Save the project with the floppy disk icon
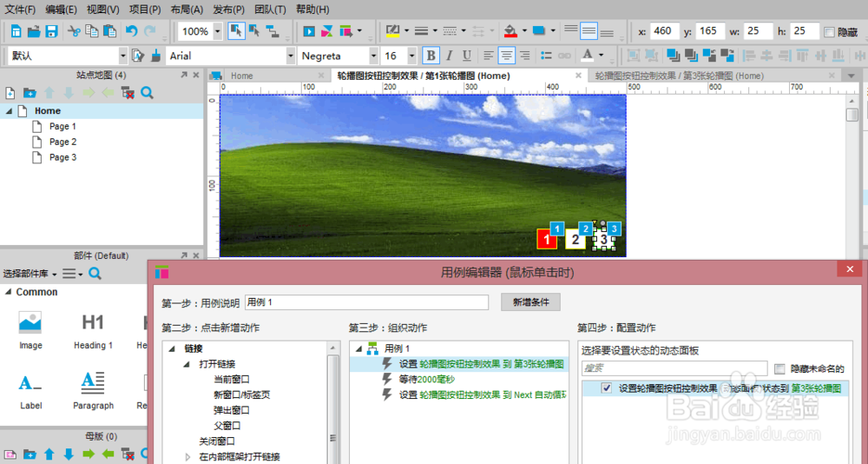The image size is (868, 464). click(x=51, y=31)
